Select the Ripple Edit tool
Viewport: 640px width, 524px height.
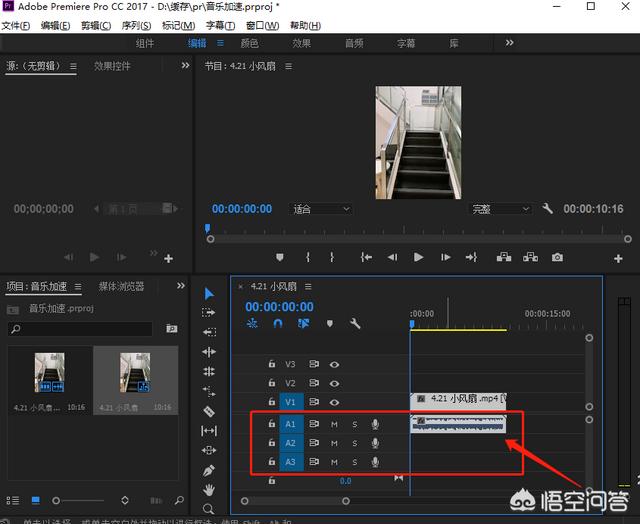[x=209, y=352]
